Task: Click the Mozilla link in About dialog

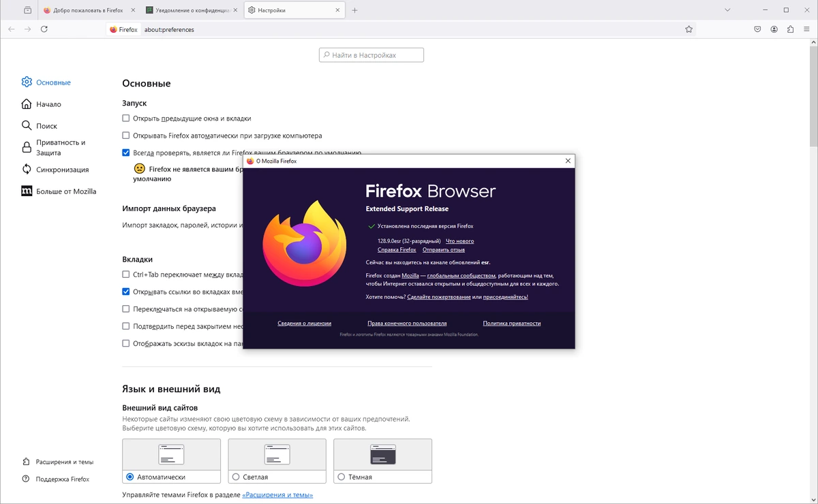Action: [410, 275]
